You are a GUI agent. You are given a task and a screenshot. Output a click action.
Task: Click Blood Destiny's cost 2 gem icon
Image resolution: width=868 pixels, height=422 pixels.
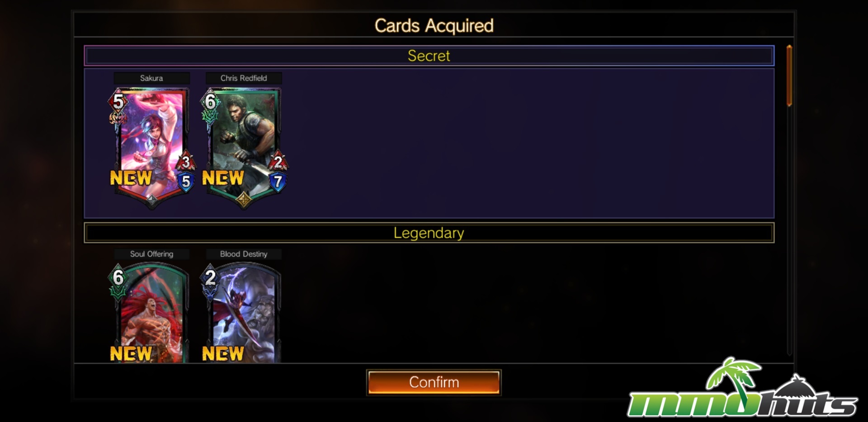210,277
